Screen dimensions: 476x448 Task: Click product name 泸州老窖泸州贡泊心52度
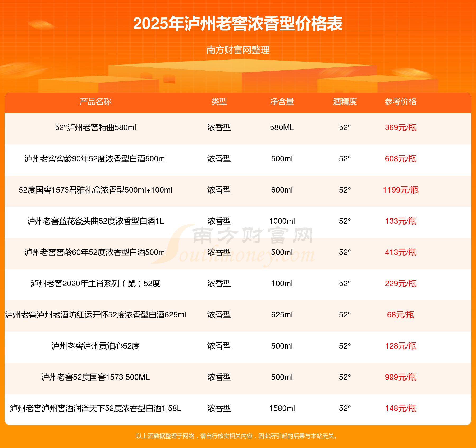pyautogui.click(x=95, y=346)
